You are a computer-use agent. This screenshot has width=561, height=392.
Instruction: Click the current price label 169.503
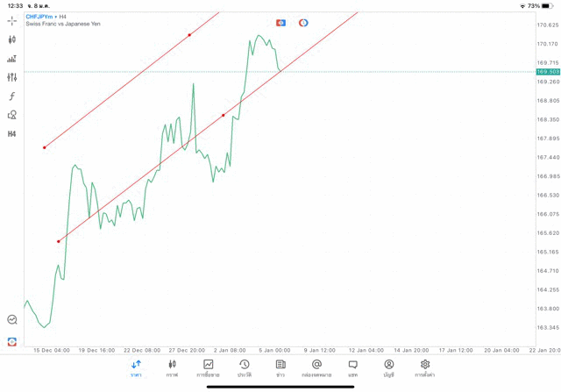547,72
